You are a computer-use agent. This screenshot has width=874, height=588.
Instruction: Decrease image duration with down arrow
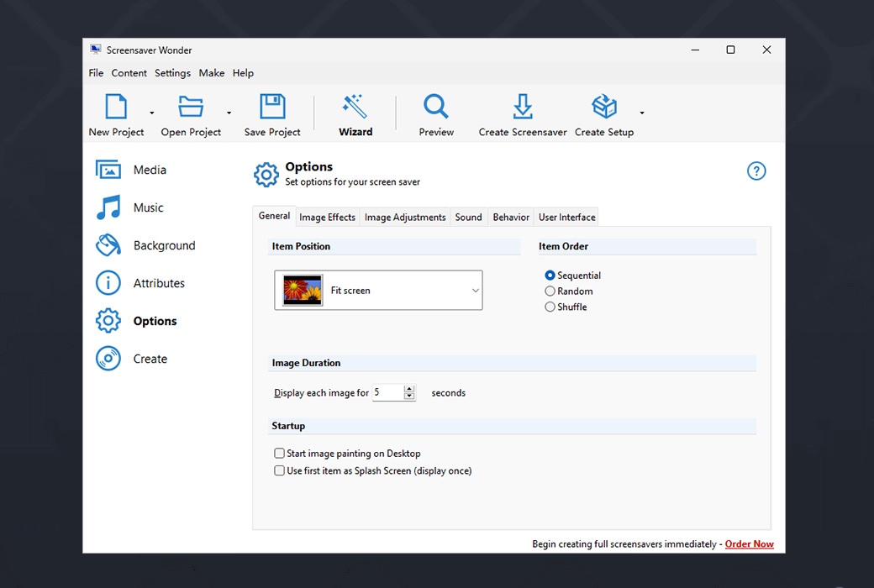pyautogui.click(x=410, y=396)
